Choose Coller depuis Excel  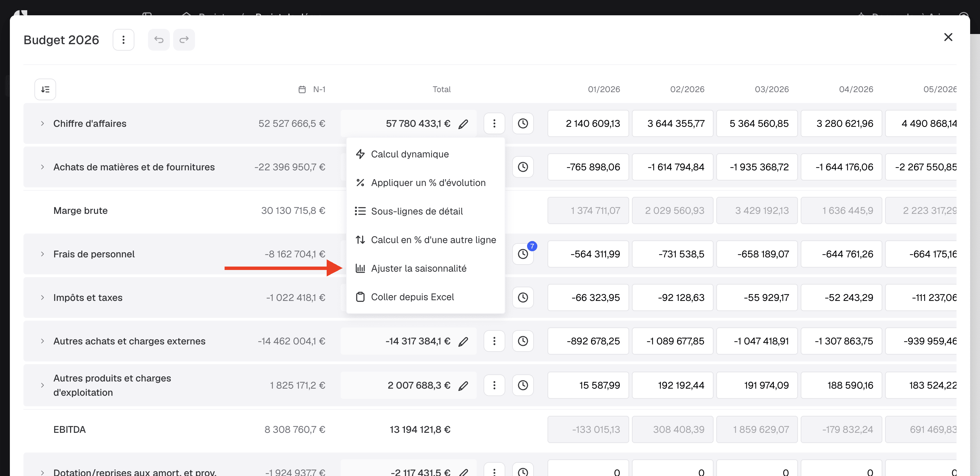[425, 296]
